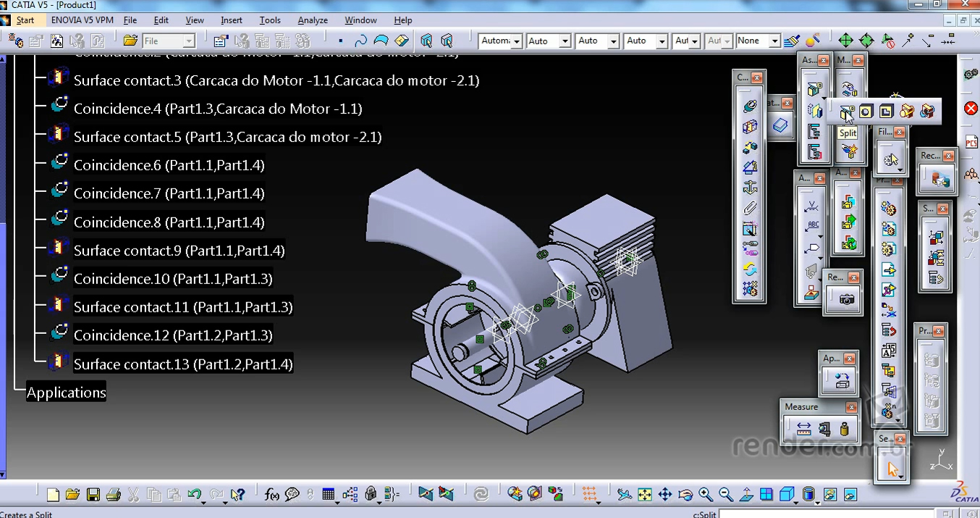Click the Undo arrow icon
Viewport: 980px width, 518px height.
click(194, 495)
